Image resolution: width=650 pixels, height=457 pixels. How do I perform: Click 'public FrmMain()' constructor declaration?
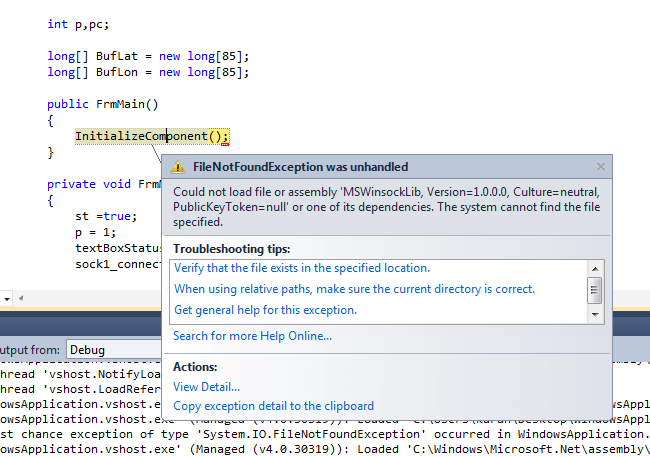click(x=103, y=104)
